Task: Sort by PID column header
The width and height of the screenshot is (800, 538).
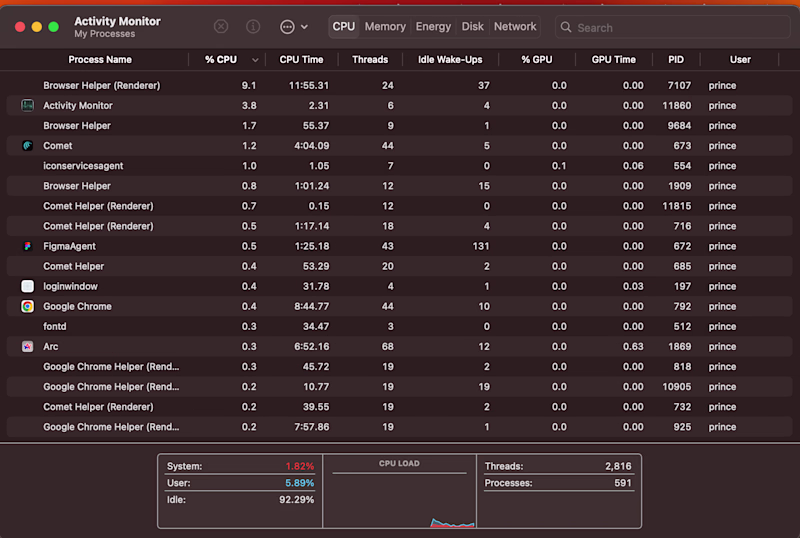Action: (676, 60)
